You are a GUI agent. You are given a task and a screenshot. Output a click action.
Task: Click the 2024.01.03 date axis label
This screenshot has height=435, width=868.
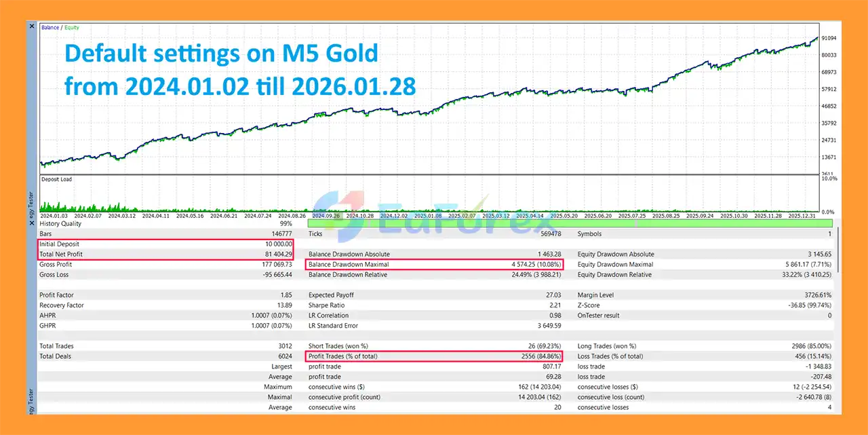56,216
